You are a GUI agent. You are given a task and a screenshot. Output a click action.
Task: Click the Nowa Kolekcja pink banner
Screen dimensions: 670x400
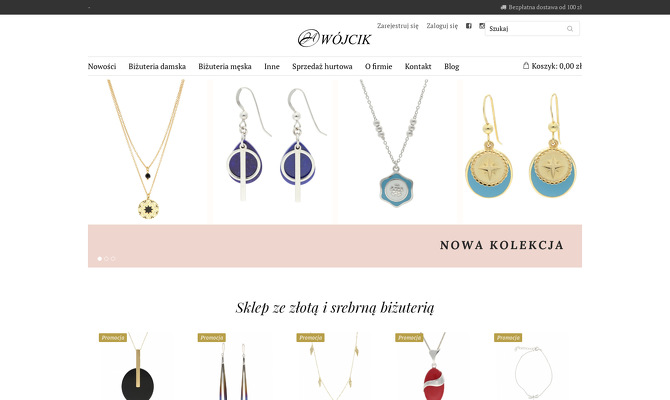(335, 246)
